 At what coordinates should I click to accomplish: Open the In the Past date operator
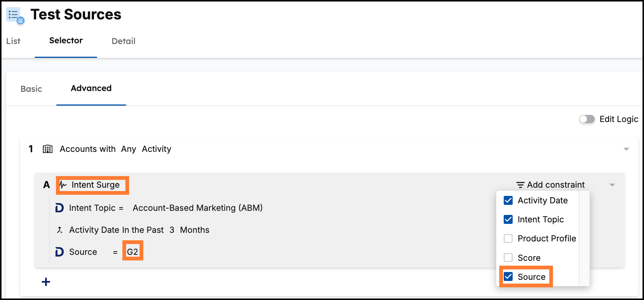tap(143, 230)
